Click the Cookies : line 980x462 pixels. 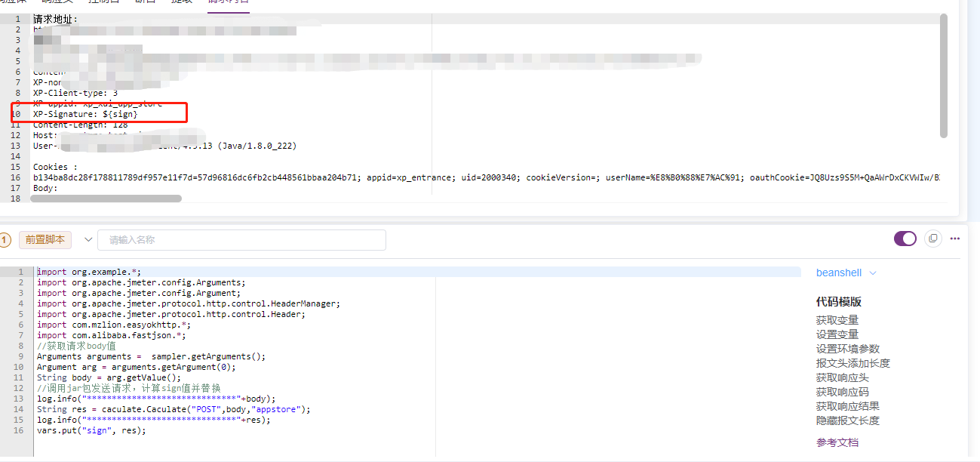[x=55, y=167]
